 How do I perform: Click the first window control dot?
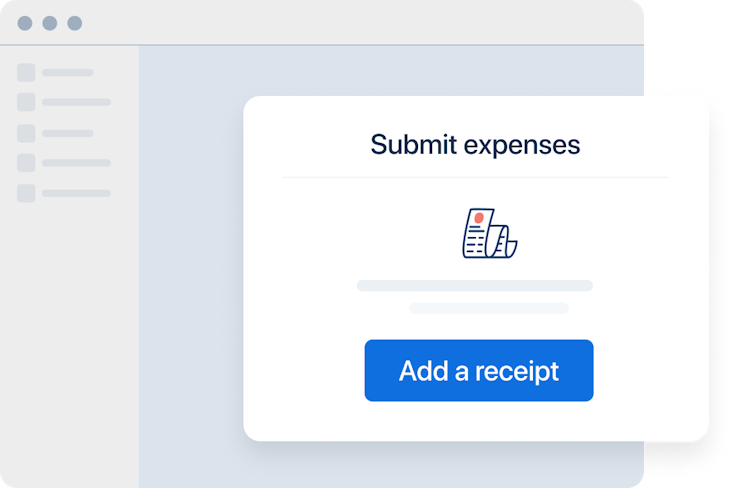pyautogui.click(x=25, y=23)
